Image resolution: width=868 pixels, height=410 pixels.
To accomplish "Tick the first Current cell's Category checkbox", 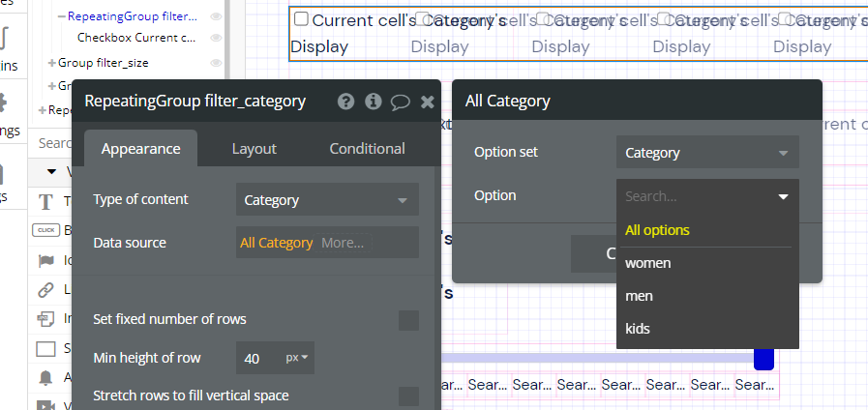I will [301, 19].
